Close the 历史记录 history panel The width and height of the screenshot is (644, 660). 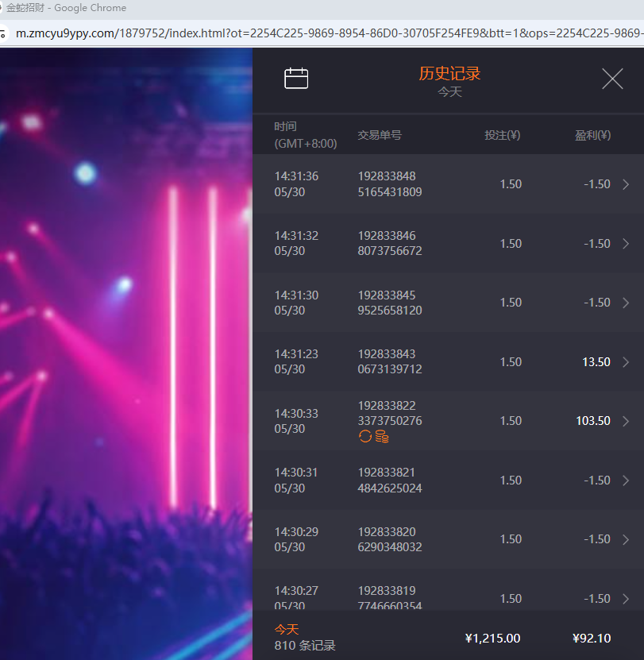tap(612, 79)
